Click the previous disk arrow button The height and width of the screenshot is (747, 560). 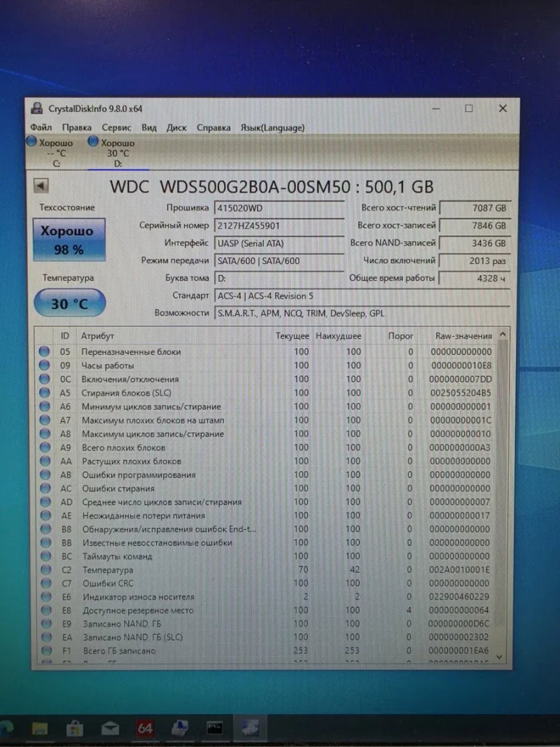tap(41, 186)
